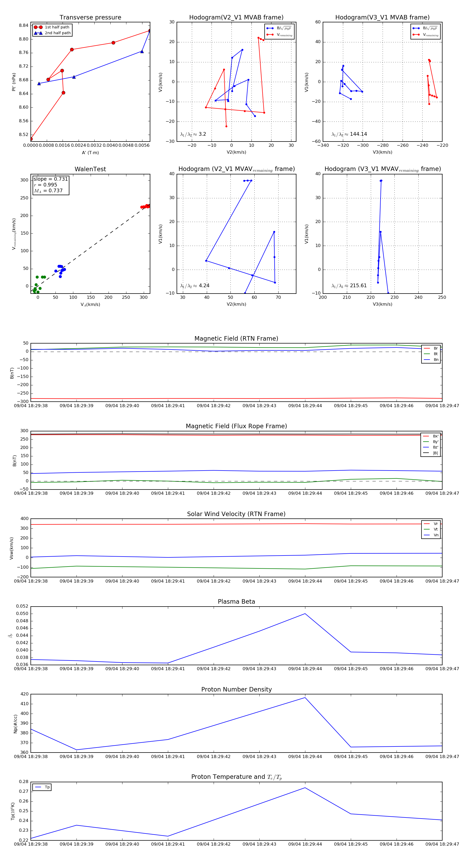473x868 pixels.
Task: Select the 'Vt' legend entry
Action: point(431,529)
